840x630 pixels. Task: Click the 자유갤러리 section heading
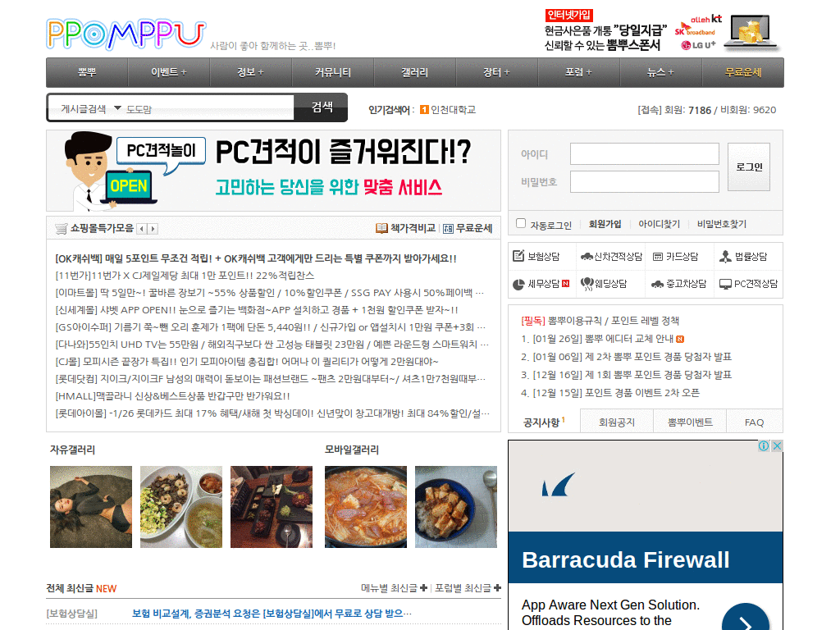pos(72,450)
